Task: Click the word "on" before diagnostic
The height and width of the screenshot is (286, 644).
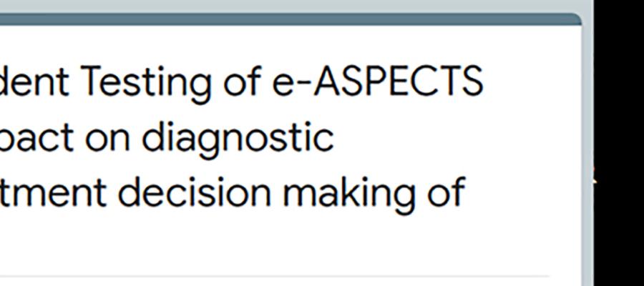Action: 107,142
